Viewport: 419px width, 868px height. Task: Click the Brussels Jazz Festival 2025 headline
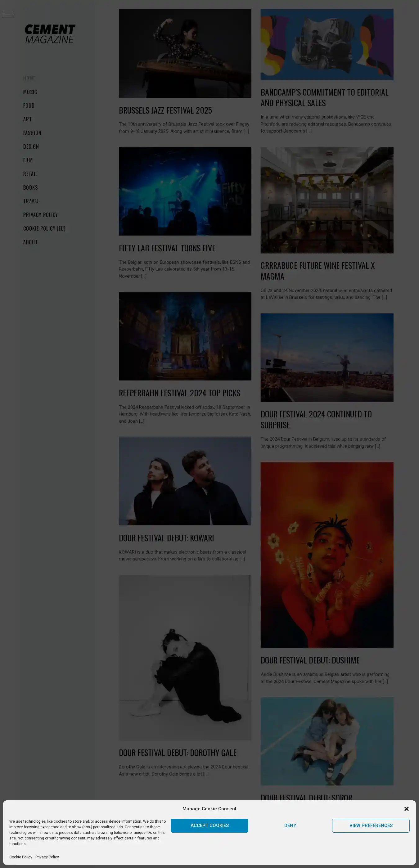165,110
